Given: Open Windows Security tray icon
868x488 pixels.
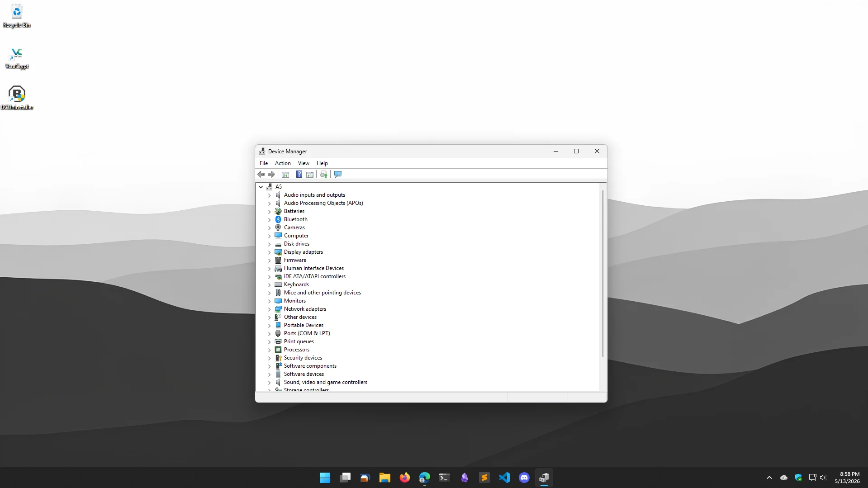Looking at the screenshot, I should pyautogui.click(x=798, y=478).
